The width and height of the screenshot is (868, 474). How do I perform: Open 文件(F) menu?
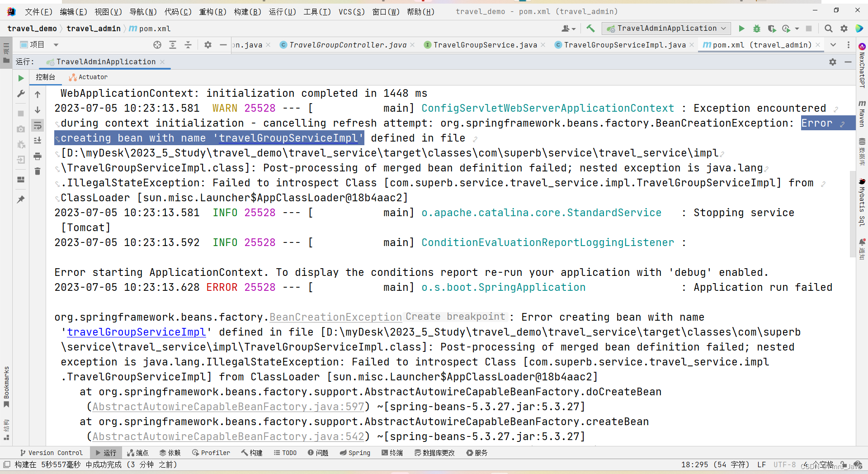click(x=38, y=12)
